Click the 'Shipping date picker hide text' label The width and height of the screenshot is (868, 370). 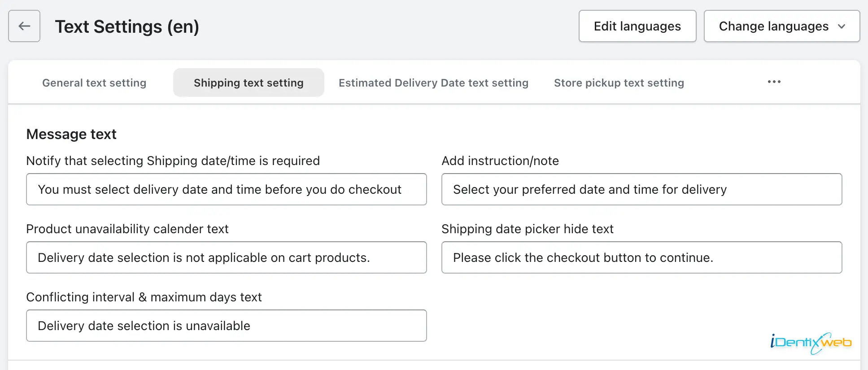(527, 229)
